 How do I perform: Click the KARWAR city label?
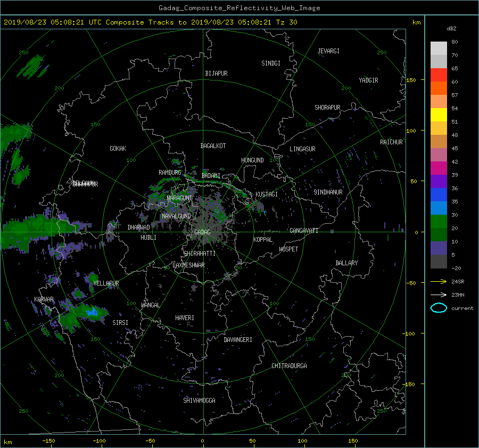pos(44,299)
